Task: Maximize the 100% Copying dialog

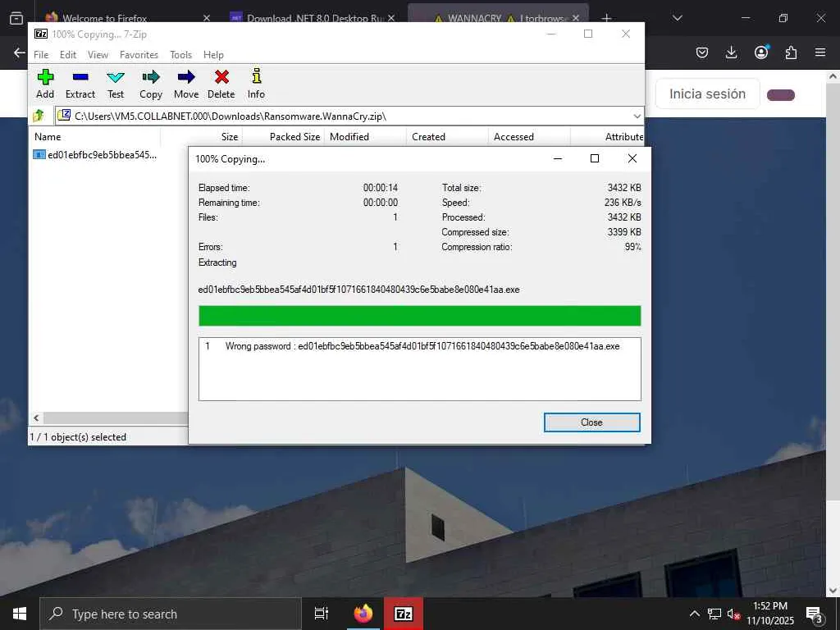Action: (x=595, y=158)
